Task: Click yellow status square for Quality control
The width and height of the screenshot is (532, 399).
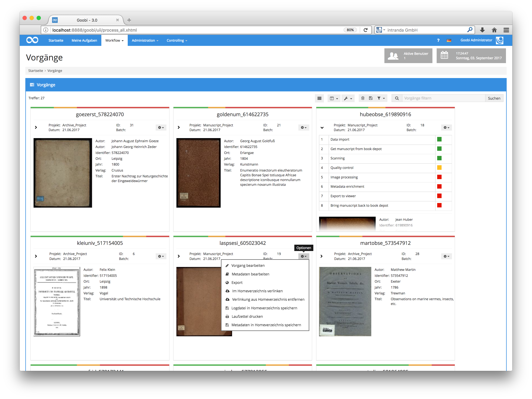Action: pyautogui.click(x=439, y=168)
